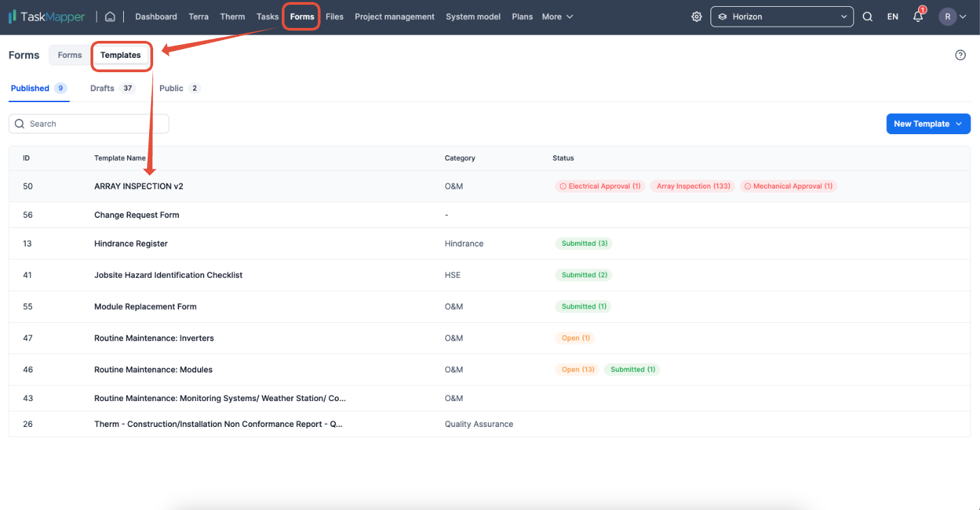Open Jobsite Hazard Identification Checklist
980x510 pixels.
tap(168, 275)
